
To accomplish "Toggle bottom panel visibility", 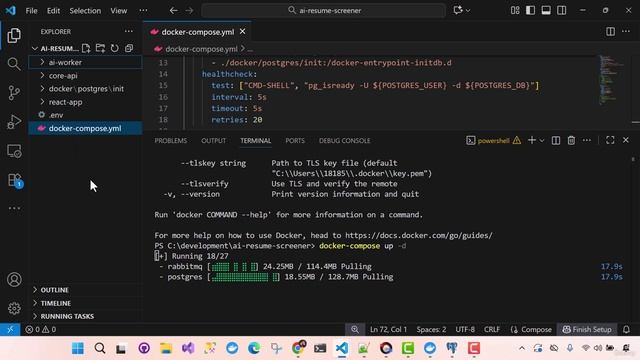I will pos(546,10).
